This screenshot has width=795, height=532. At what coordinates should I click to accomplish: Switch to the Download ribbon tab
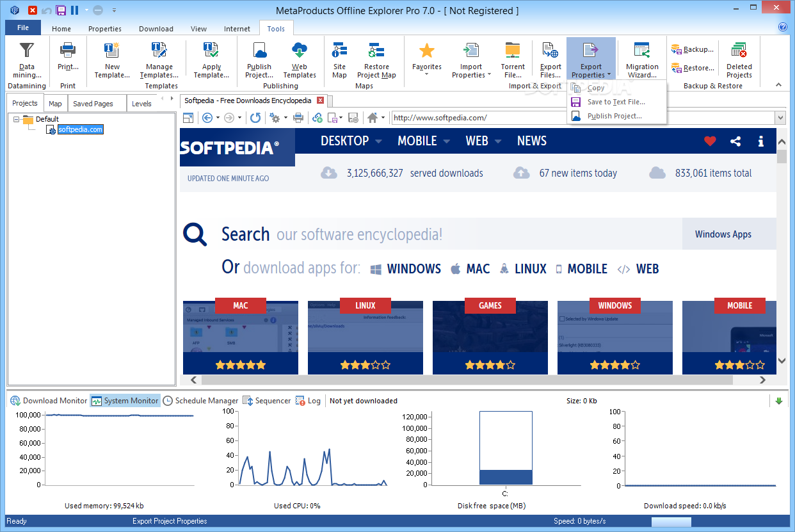coord(156,29)
